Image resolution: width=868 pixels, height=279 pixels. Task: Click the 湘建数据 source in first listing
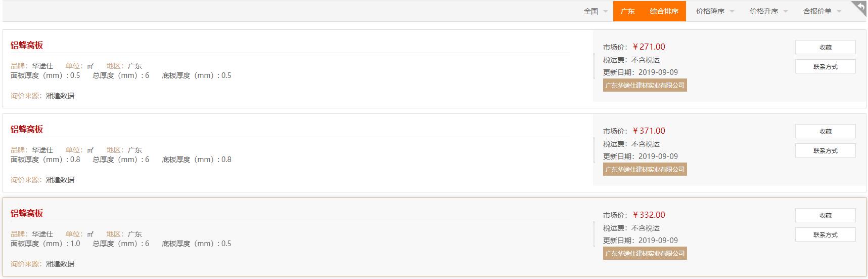[x=60, y=96]
